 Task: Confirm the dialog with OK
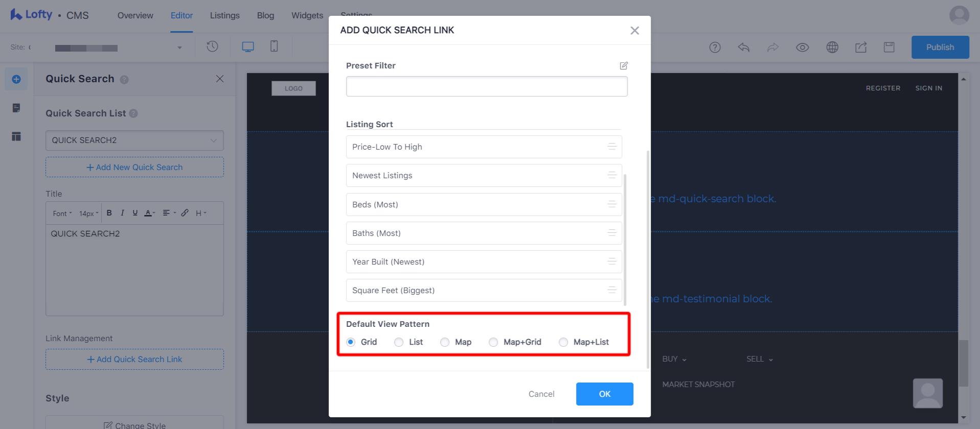coord(605,394)
